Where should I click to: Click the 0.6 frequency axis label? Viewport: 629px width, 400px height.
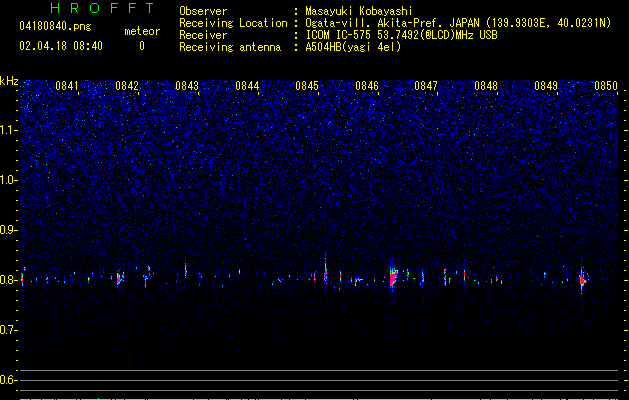[x=8, y=380]
